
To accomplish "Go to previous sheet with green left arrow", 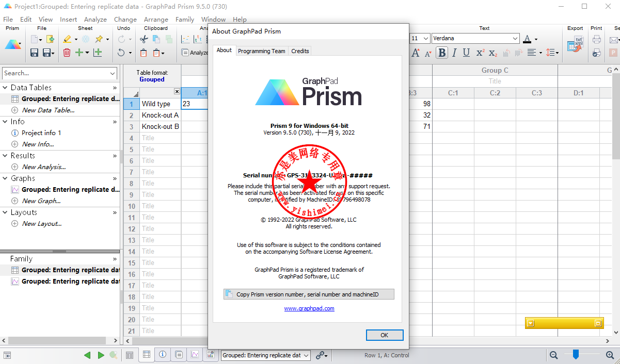I will pos(87,355).
